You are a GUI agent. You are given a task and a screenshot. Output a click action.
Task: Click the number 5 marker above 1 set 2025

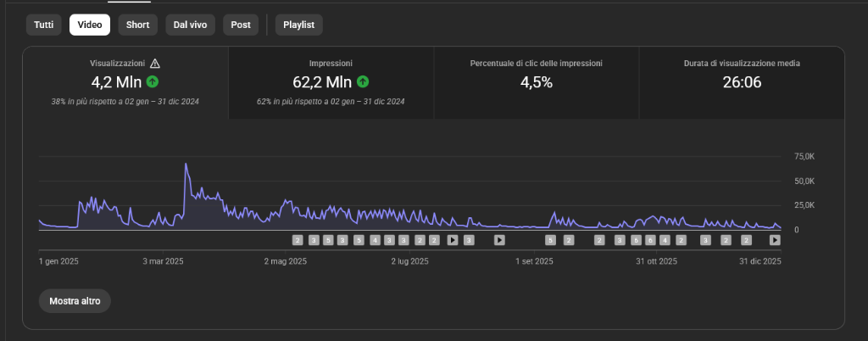coord(550,240)
